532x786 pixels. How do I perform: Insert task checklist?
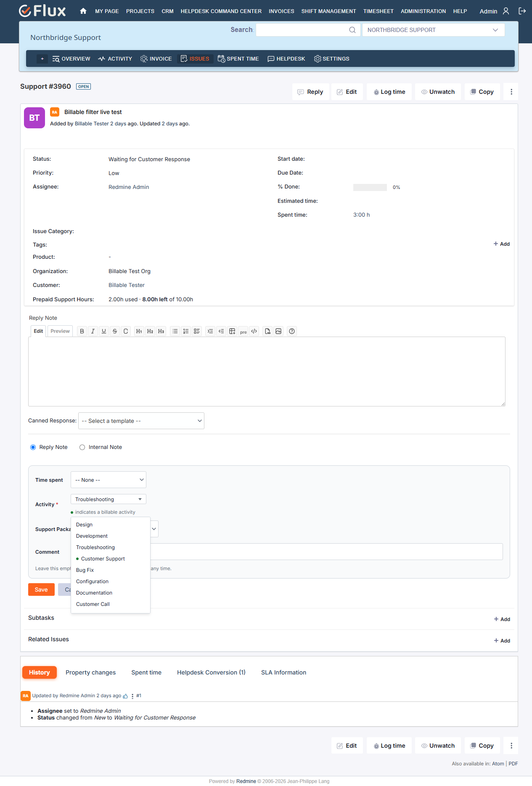(197, 331)
